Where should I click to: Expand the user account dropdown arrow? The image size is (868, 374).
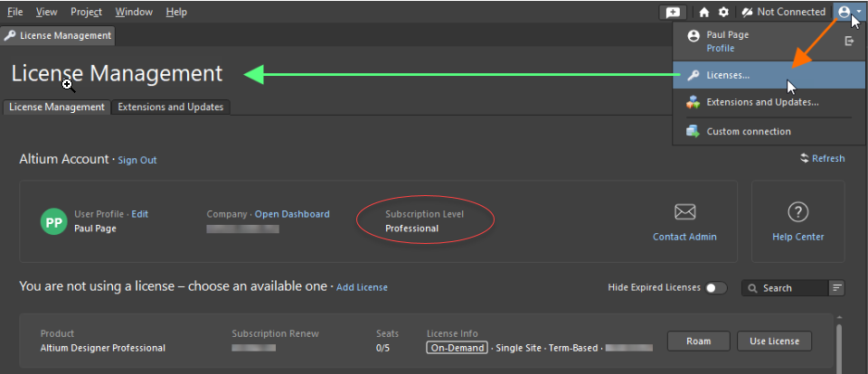pyautogui.click(x=858, y=12)
